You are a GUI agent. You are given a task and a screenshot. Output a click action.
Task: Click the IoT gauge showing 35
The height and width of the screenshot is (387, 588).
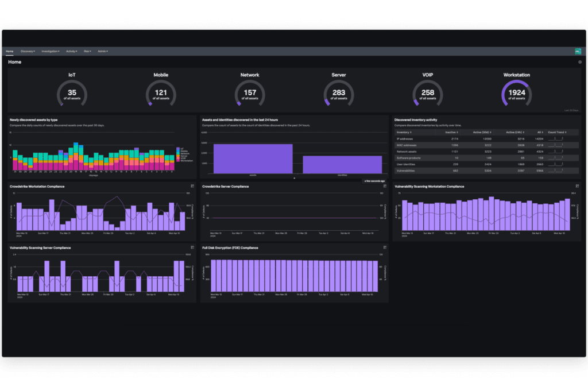[x=72, y=94]
